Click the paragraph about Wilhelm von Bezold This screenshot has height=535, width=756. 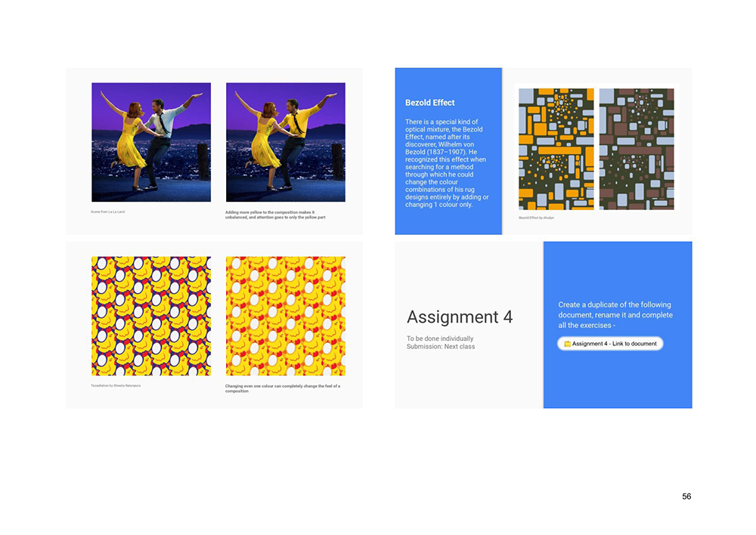[447, 163]
